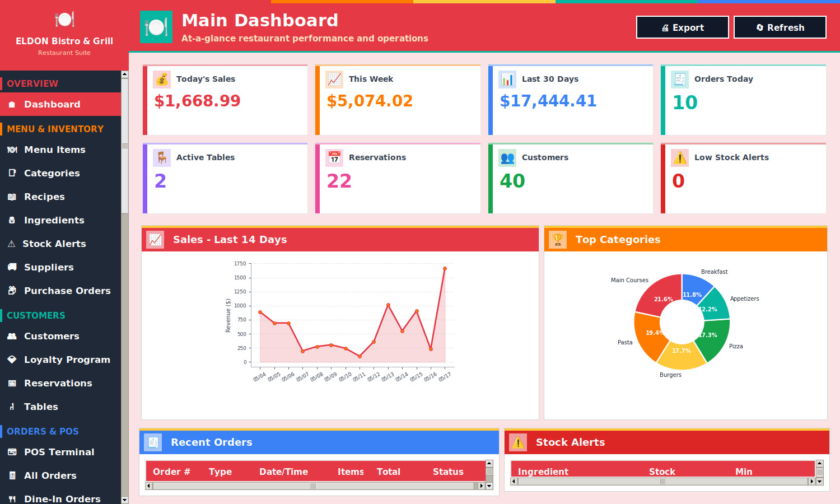
Task: Click the Ingredient column header in Stock Alerts
Action: click(543, 472)
